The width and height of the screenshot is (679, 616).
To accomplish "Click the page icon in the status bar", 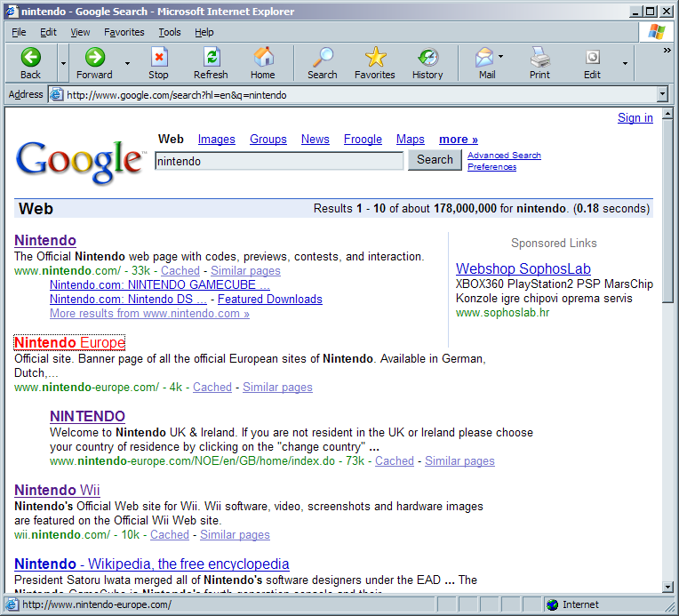I will point(12,604).
